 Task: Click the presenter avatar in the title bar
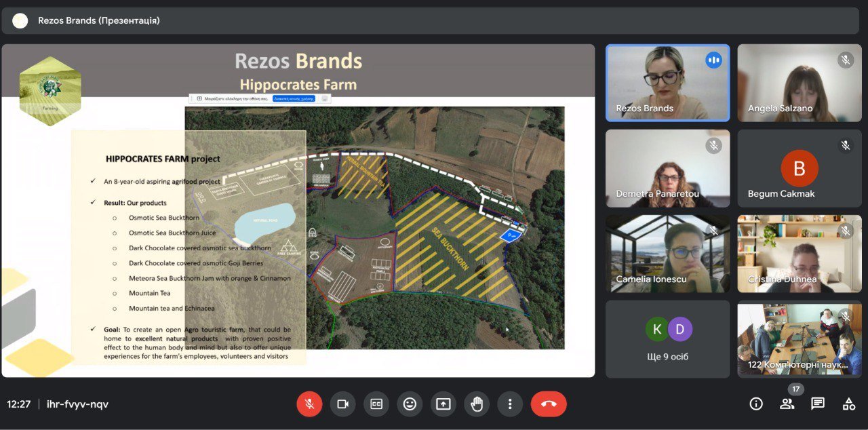[x=20, y=20]
